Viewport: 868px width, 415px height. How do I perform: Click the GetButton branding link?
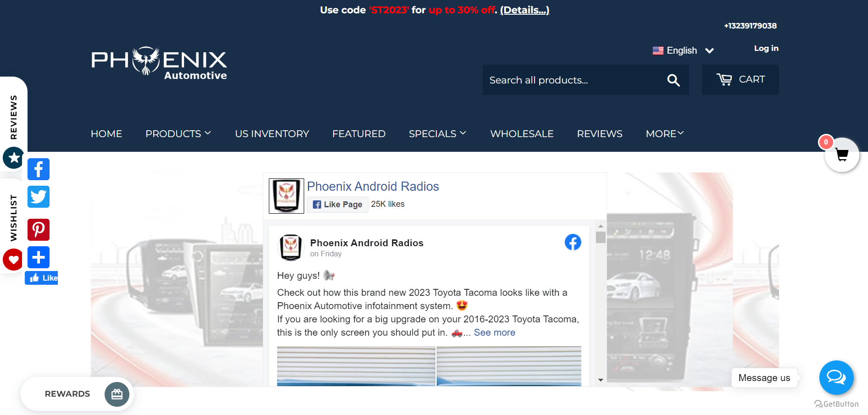coord(836,404)
